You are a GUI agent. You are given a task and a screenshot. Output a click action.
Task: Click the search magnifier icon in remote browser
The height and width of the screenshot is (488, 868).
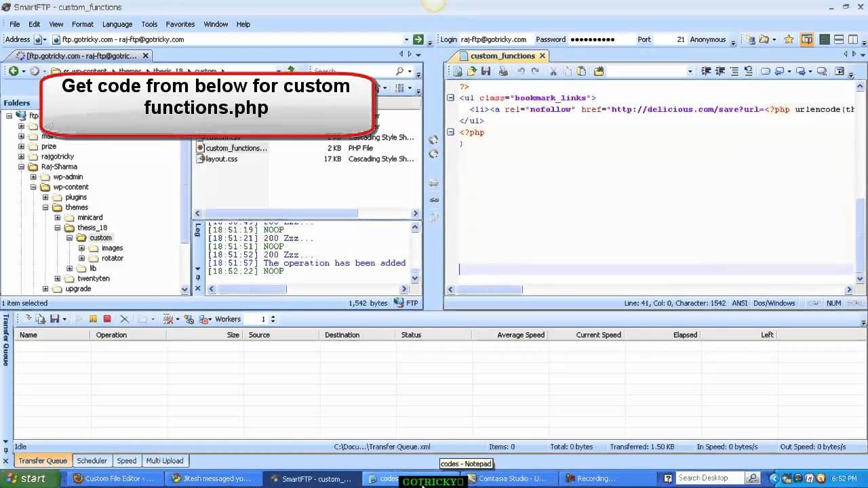pos(400,71)
